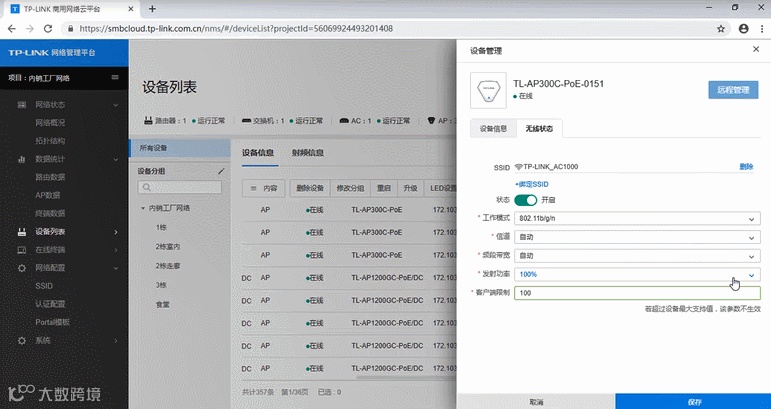Click the 修改分组 button
This screenshot has height=409, width=771.
[x=350, y=188]
